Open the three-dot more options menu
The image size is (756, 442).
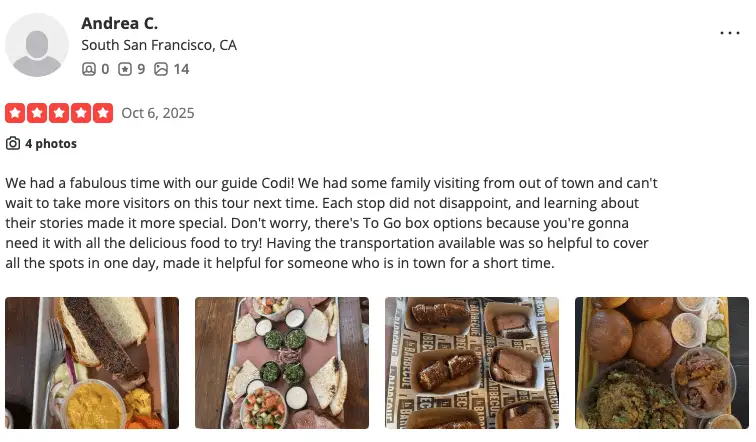730,33
